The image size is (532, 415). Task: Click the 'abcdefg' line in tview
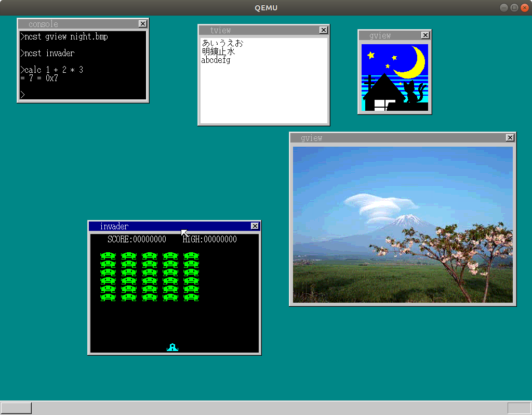[x=216, y=60]
